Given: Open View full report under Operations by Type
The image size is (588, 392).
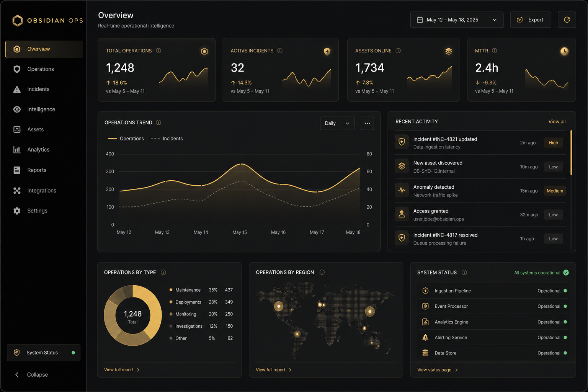Looking at the screenshot, I should (122, 370).
